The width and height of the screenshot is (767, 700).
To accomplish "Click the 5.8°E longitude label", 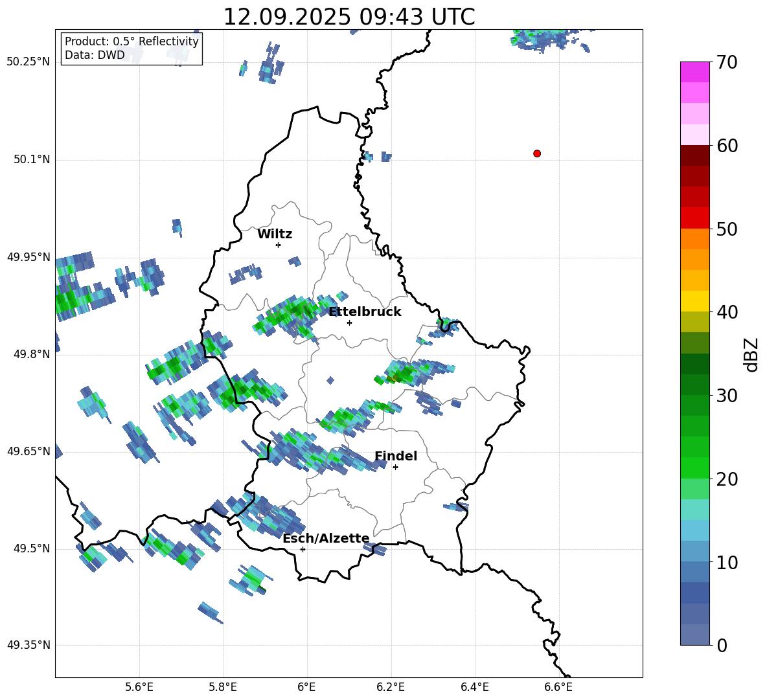I will tap(223, 688).
